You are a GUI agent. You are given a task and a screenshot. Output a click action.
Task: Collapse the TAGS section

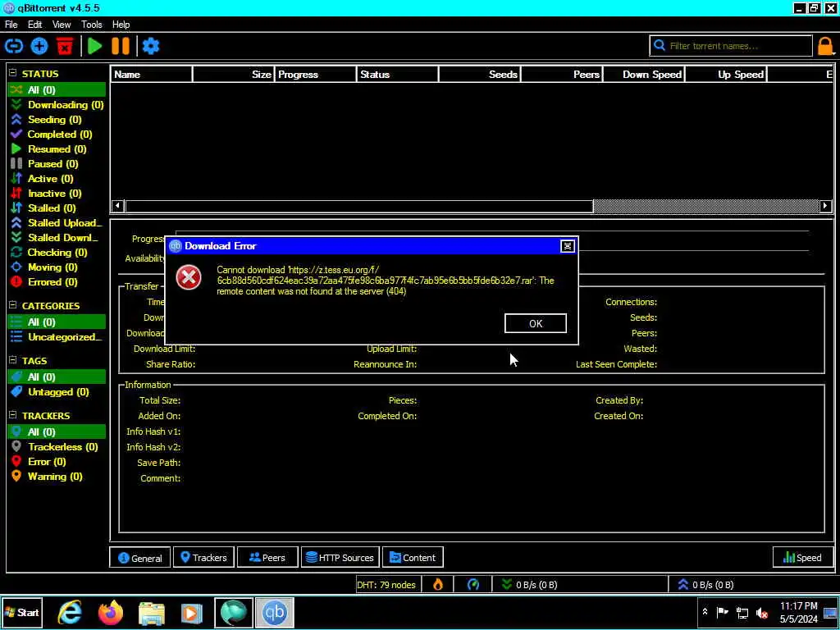(13, 361)
